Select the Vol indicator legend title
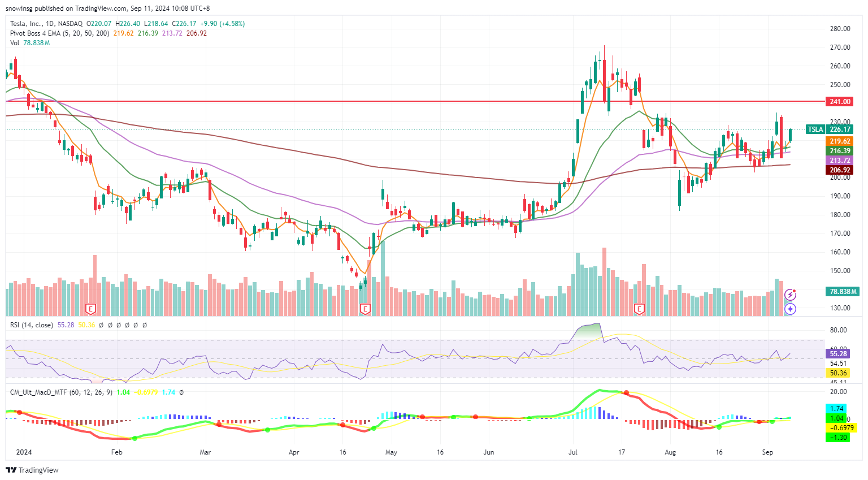The image size is (868, 480). [x=15, y=43]
